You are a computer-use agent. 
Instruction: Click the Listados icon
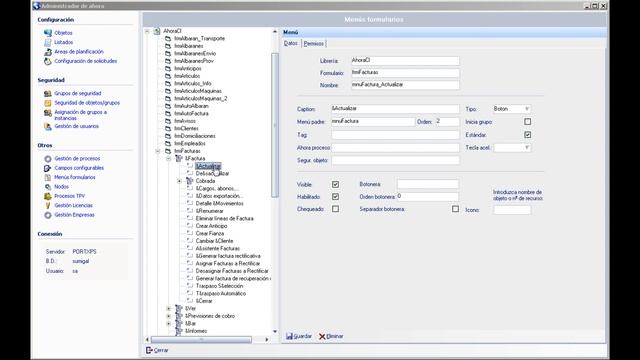click(x=48, y=42)
